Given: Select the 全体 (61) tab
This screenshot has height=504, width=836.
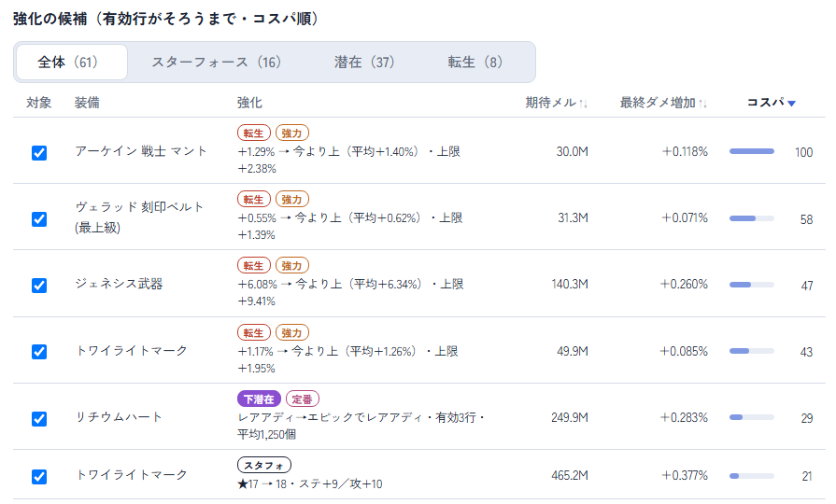Looking at the screenshot, I should tap(72, 63).
